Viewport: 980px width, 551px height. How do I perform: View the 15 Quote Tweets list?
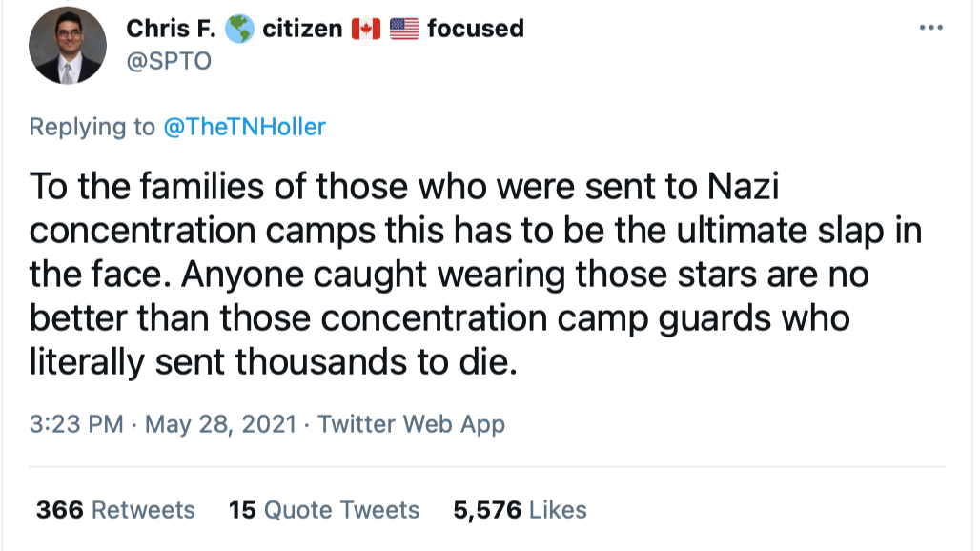pos(324,510)
